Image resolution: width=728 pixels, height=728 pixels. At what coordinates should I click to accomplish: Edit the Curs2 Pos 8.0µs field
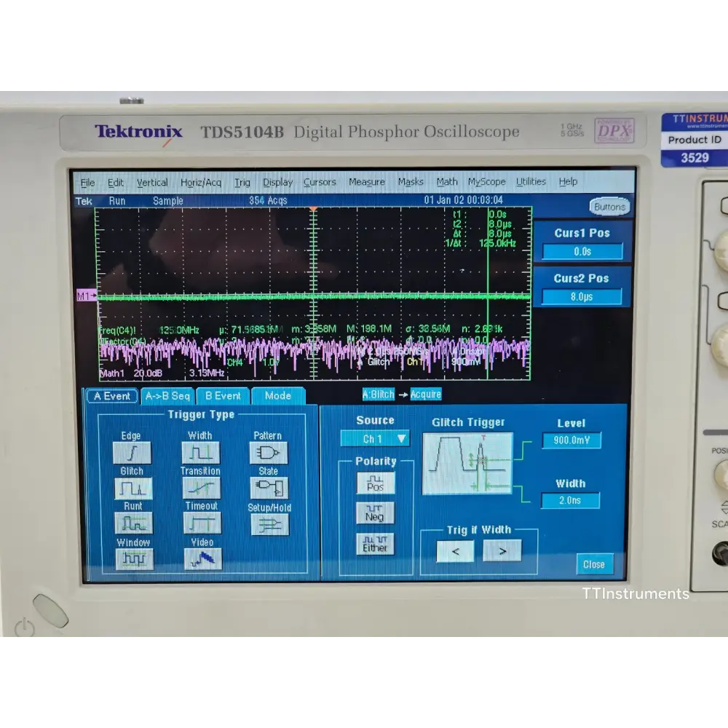click(581, 297)
